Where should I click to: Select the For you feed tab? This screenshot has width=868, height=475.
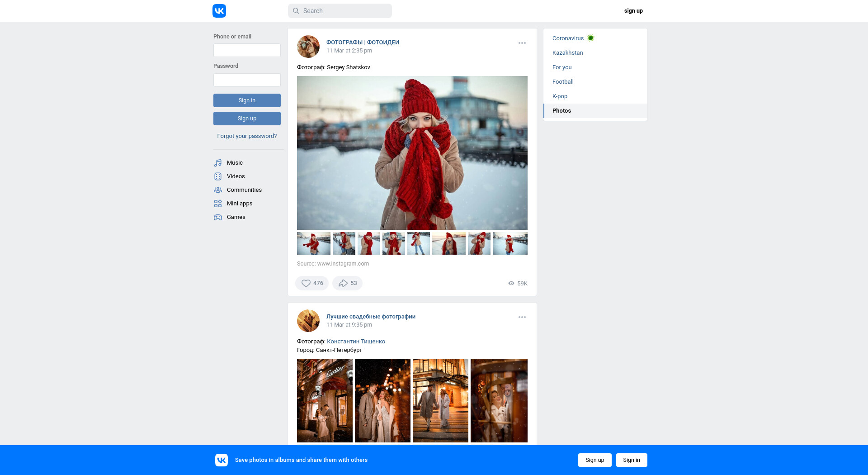595,67
